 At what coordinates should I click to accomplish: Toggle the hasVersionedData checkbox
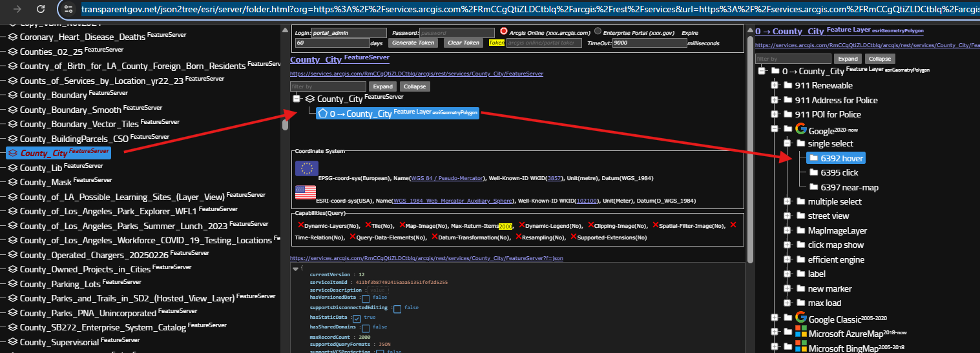point(366,298)
